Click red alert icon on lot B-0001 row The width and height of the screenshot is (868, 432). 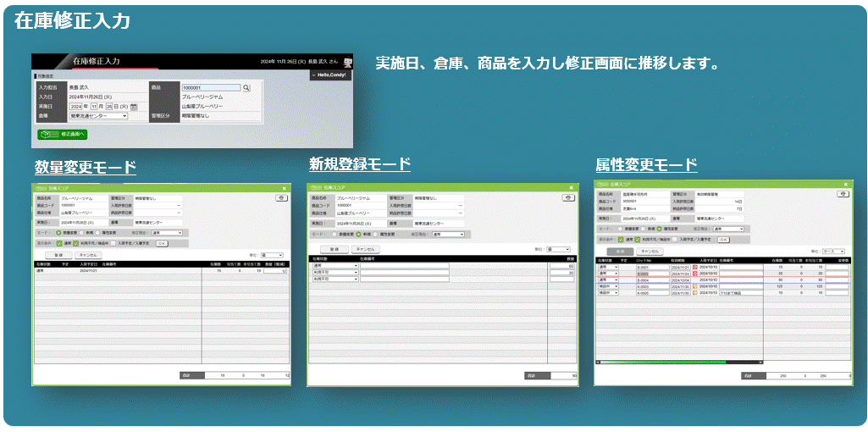pyautogui.click(x=695, y=267)
